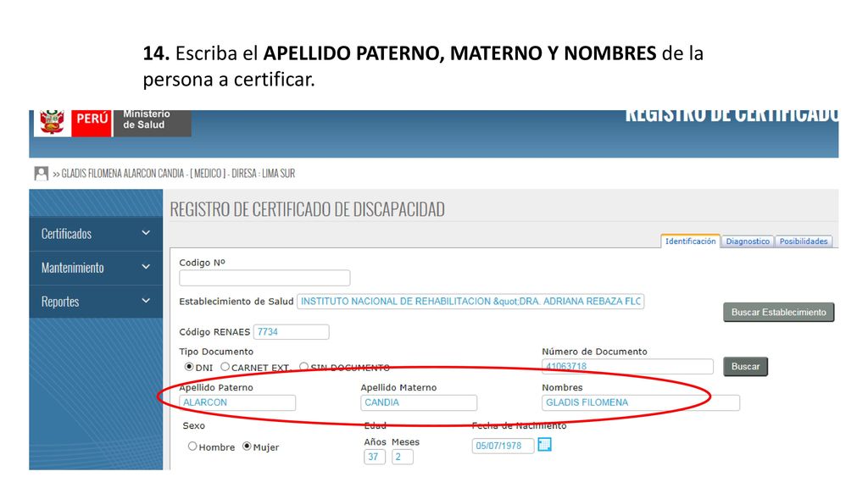Screen dimensions: 868x488
Task: Click the Meses age field
Action: [402, 457]
